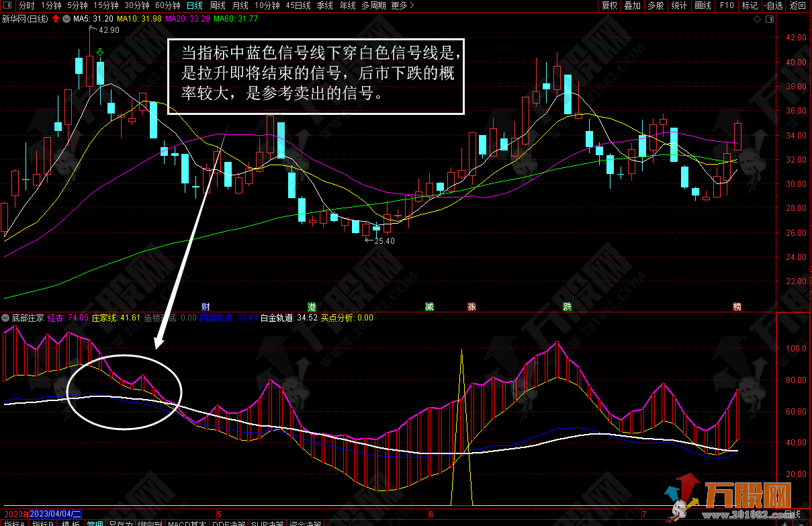
Task: Click the 2023/04/04/二 date field
Action: 56,514
